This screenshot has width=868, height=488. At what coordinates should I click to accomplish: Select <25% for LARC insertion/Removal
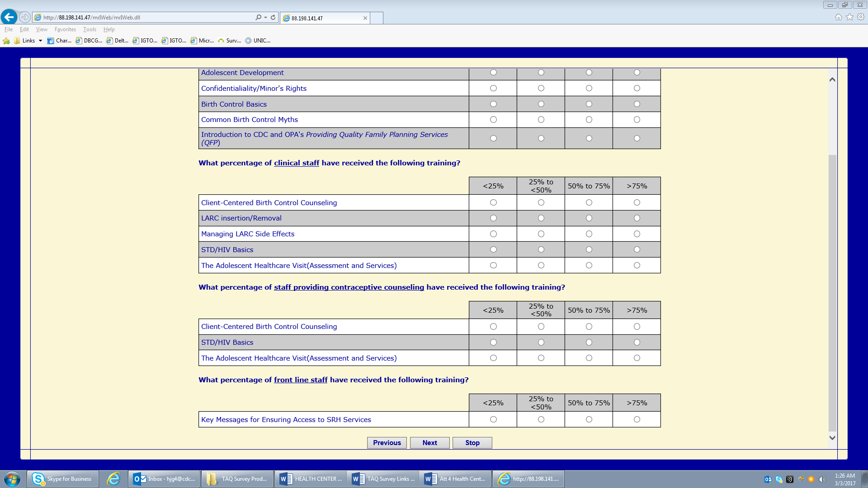click(493, 218)
